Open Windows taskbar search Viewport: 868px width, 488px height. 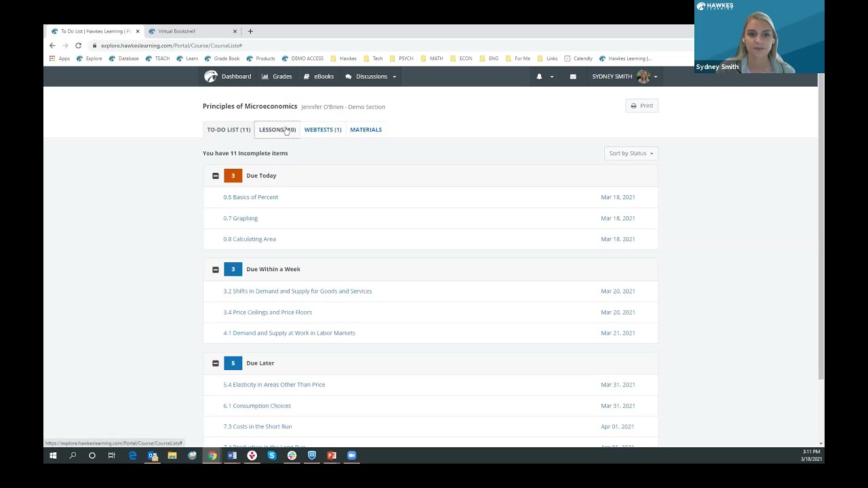pos(73,455)
